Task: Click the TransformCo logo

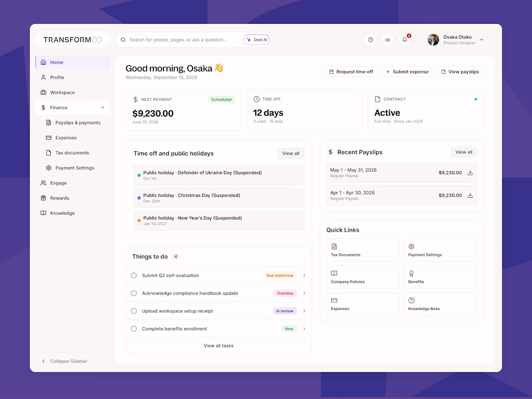Action: [73, 40]
